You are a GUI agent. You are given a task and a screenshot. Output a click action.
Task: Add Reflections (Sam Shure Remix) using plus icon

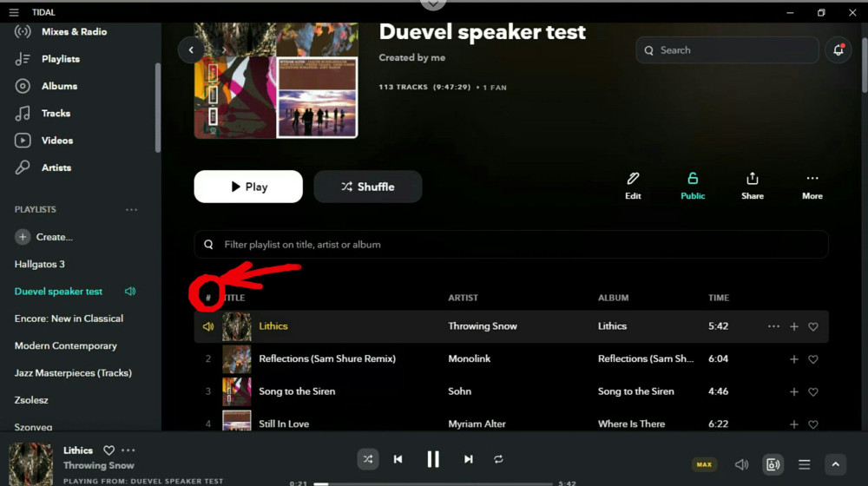click(794, 359)
